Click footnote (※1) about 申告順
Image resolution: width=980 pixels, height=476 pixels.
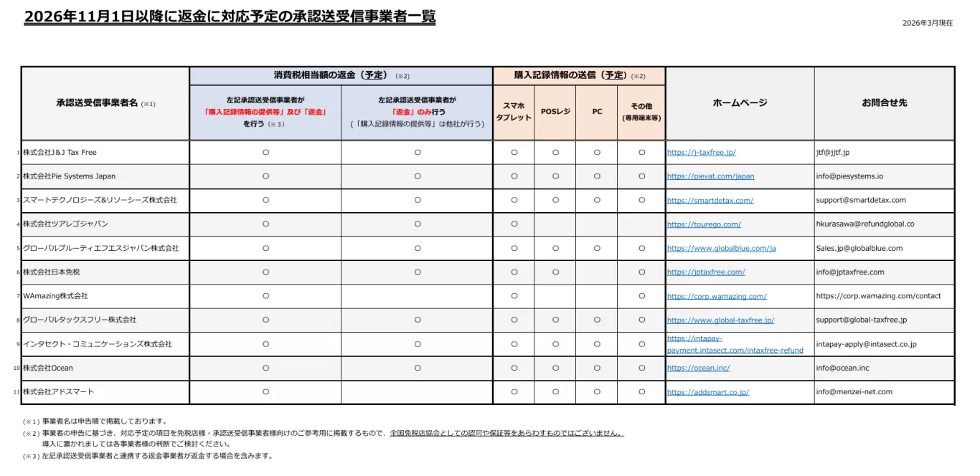(95, 422)
